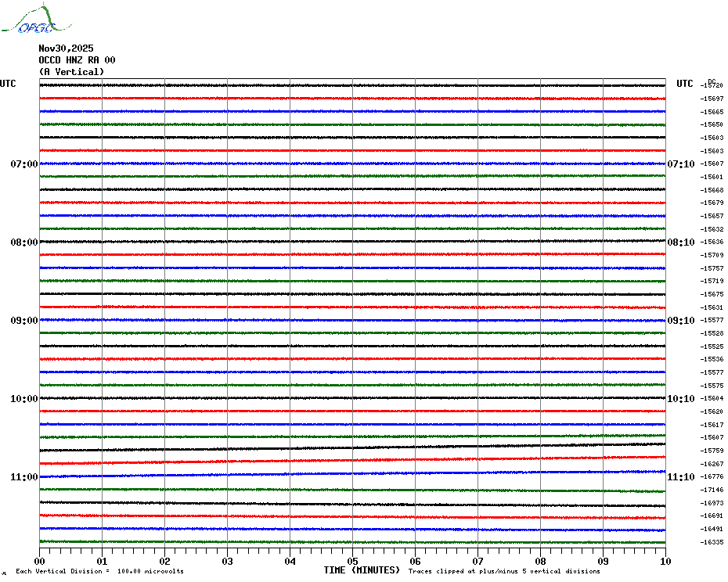Select the OCCD HNZ RA 00 station label
This screenshot has width=728, height=582.
pyautogui.click(x=77, y=60)
